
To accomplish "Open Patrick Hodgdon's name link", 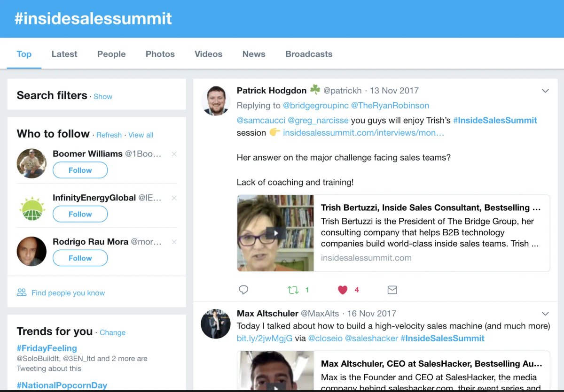I will [x=272, y=90].
